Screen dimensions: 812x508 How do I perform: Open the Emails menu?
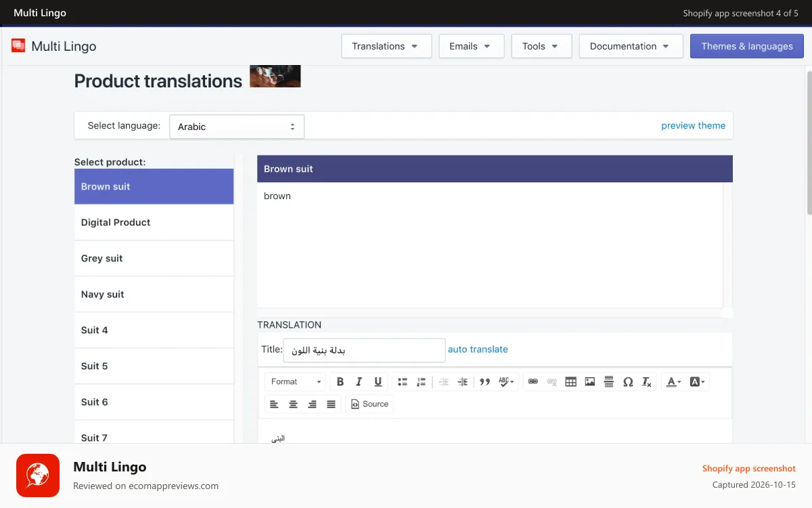472,46
